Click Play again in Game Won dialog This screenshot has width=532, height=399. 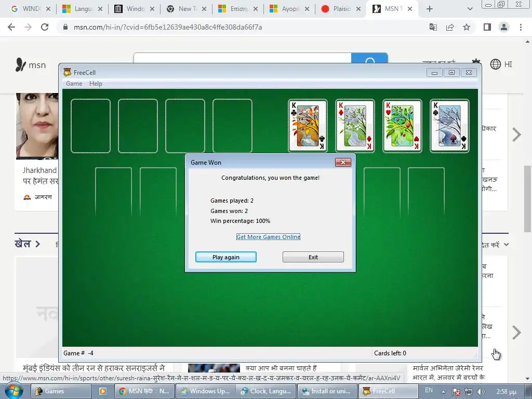tap(225, 257)
